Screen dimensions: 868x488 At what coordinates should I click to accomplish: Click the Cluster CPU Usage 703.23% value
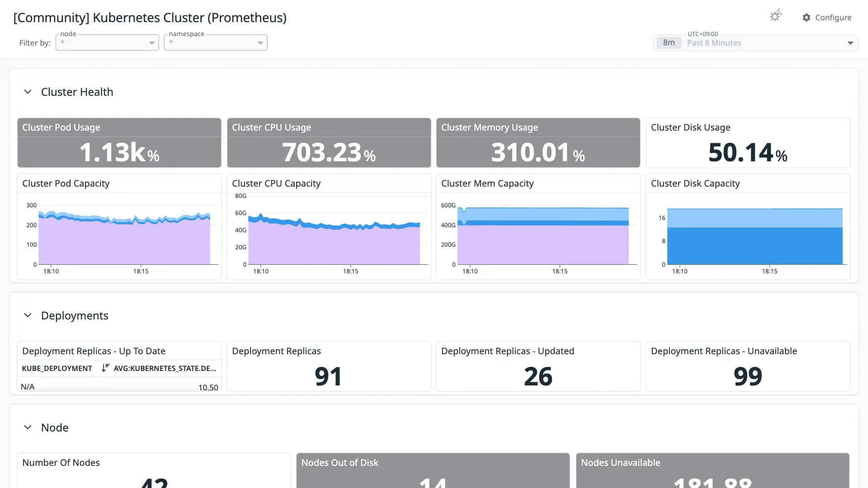329,152
